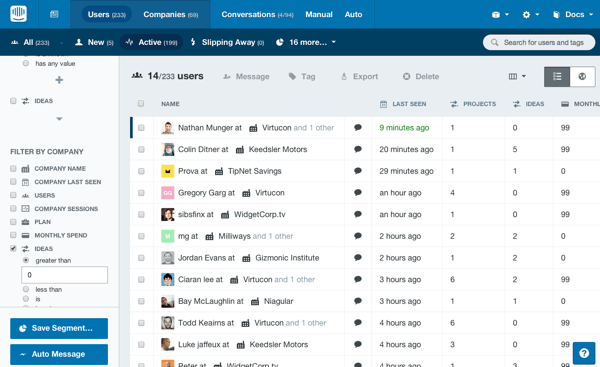This screenshot has width=600, height=367.
Task: Click Projects column header icon
Action: tap(454, 104)
